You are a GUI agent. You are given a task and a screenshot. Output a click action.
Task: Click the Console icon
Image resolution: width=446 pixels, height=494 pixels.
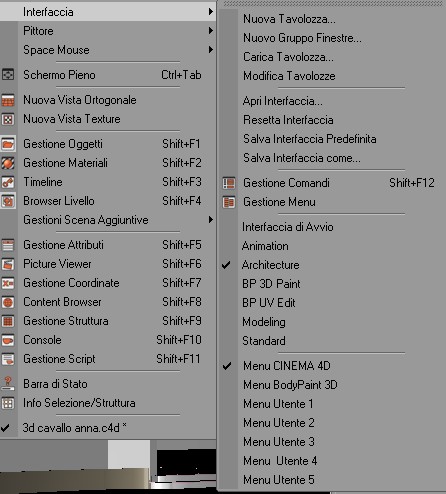tap(8, 340)
